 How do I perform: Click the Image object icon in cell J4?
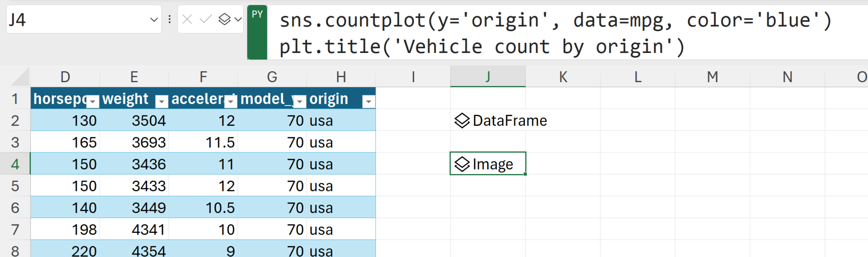point(462,164)
